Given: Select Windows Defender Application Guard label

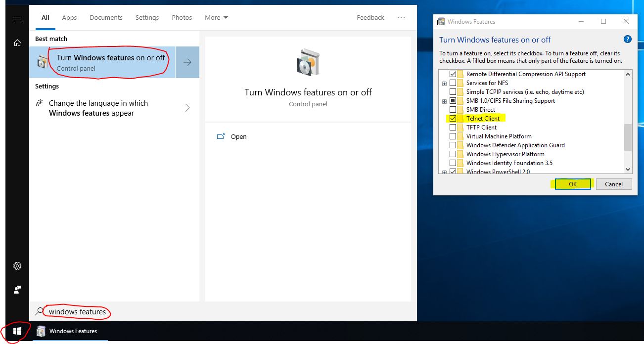Looking at the screenshot, I should click(515, 145).
